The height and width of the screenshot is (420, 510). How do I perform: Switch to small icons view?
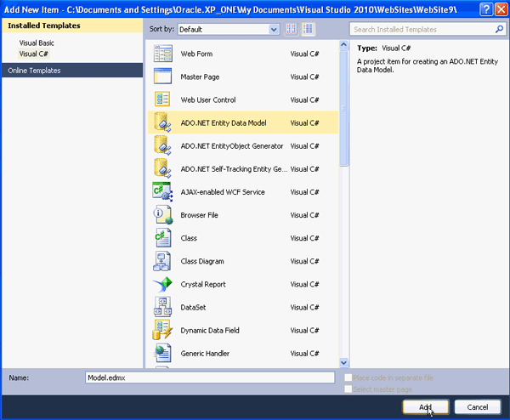click(292, 29)
